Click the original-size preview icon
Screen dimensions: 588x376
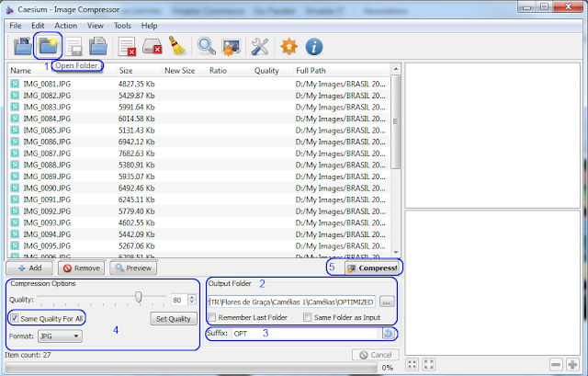429,364
